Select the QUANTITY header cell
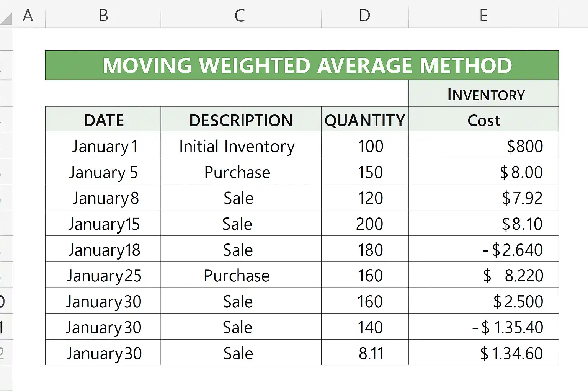 (364, 120)
